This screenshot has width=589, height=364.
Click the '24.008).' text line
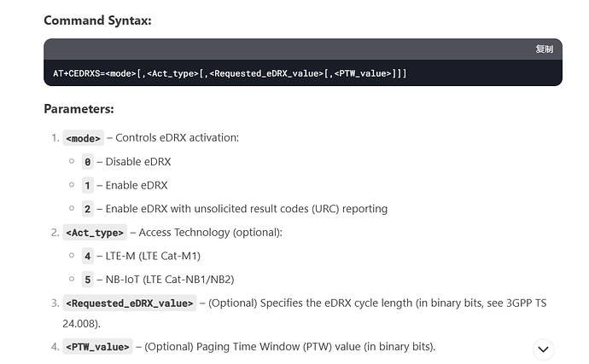pos(81,323)
